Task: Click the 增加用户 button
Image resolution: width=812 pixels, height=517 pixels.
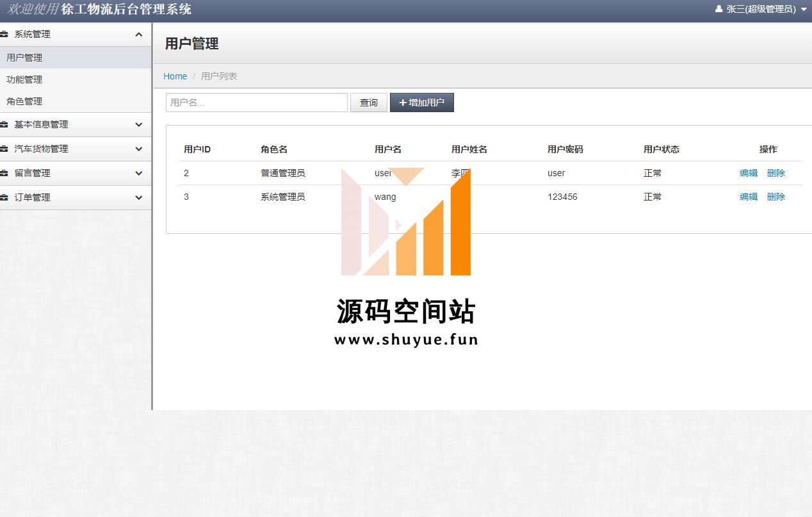Action: pos(422,103)
